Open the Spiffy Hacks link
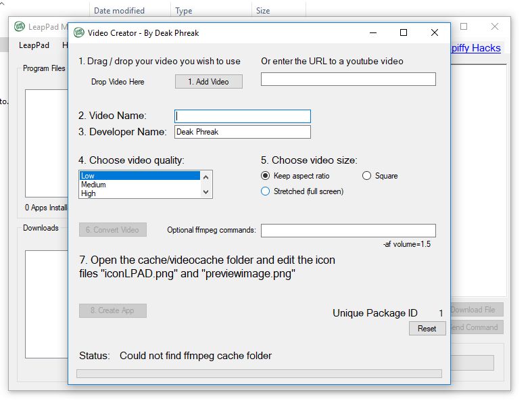The width and height of the screenshot is (532, 420). [476, 48]
